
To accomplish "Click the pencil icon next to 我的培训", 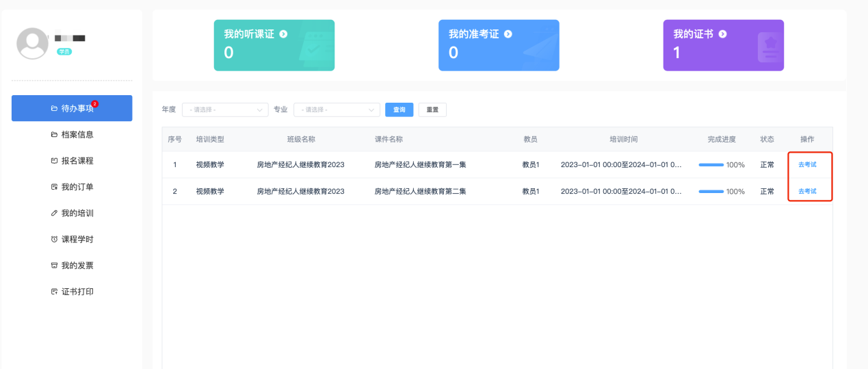I will pyautogui.click(x=54, y=213).
